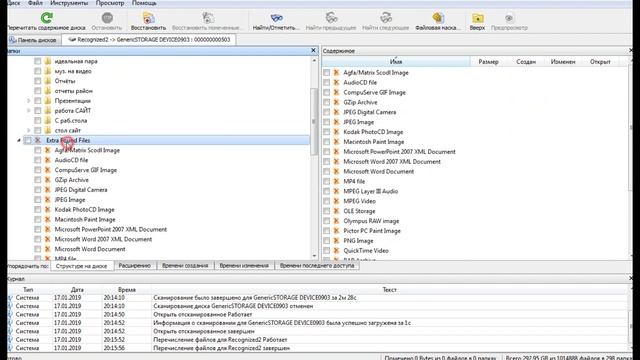Image resolution: width=640 pixels, height=360 pixels.
Task: Open the Помощь menu
Action: pos(144,3)
